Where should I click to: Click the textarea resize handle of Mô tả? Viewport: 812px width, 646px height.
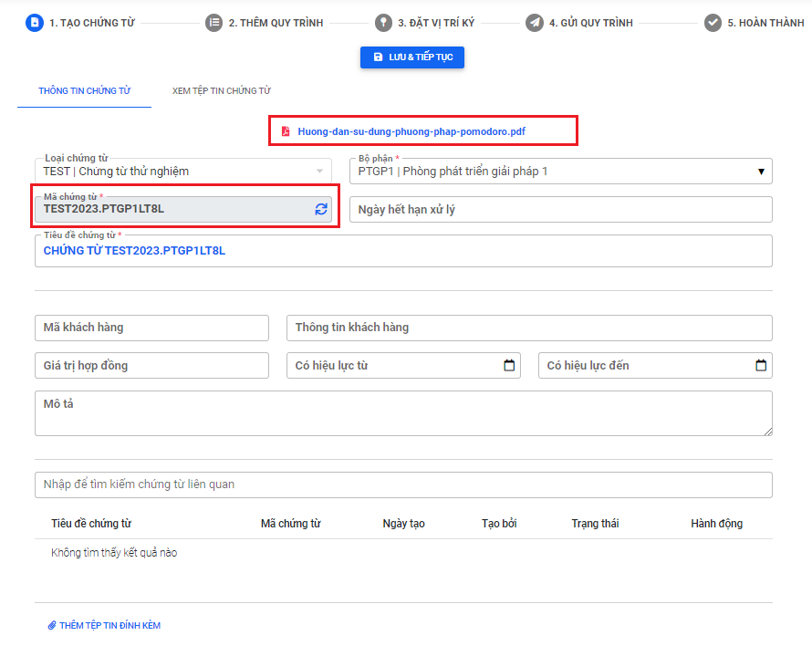pyautogui.click(x=768, y=432)
